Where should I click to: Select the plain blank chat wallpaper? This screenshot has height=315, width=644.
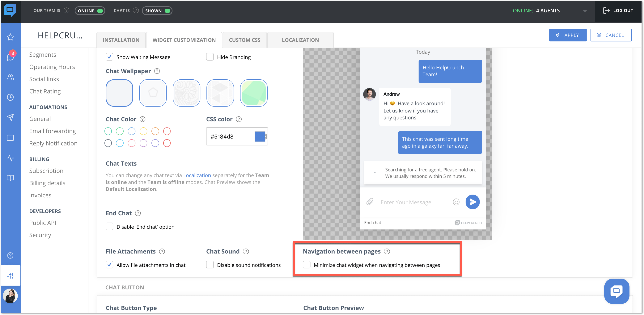click(x=119, y=93)
